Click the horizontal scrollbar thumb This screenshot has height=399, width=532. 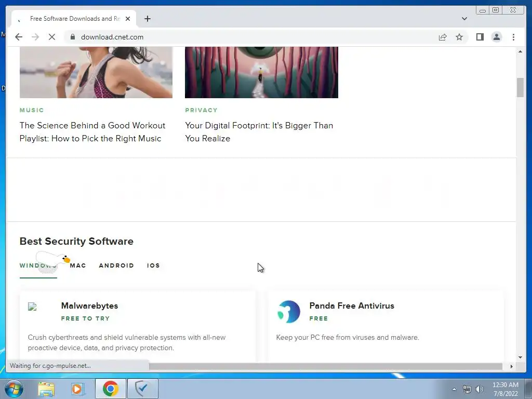click(x=326, y=366)
